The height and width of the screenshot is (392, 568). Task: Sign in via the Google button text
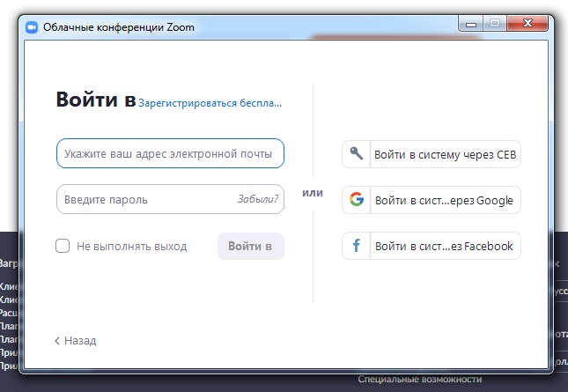444,200
